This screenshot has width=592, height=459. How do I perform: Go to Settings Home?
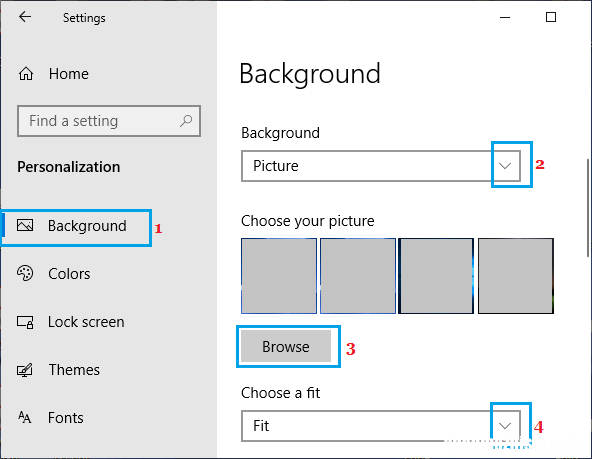(69, 74)
